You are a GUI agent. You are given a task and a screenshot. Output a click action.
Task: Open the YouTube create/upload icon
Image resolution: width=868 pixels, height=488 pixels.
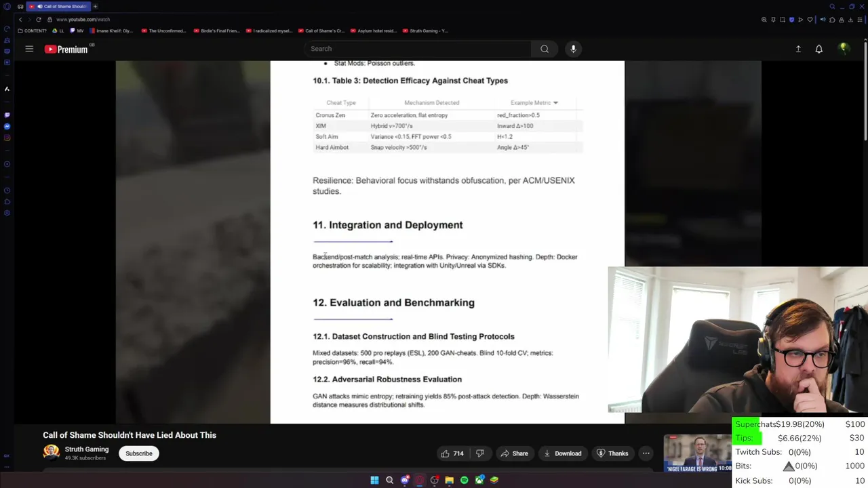coord(798,49)
